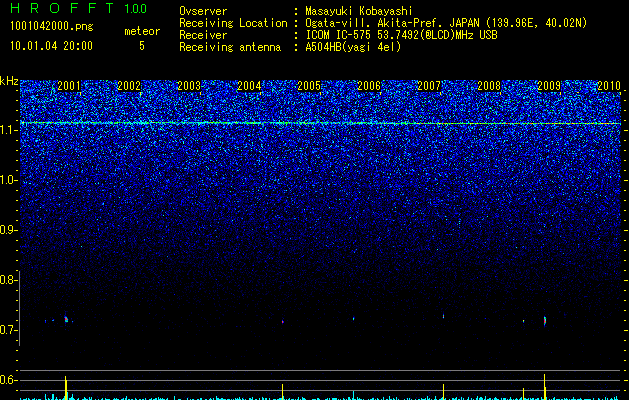Click the 2003 time axis label
Viewport: 629px width, 400px height.
(x=189, y=86)
